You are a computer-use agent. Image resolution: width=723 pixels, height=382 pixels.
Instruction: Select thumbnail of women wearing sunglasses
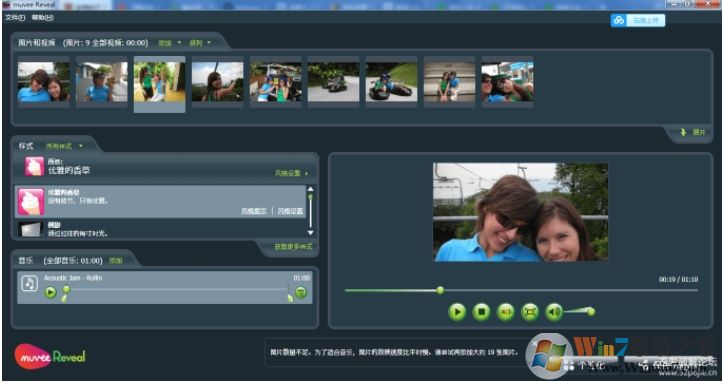coord(508,82)
